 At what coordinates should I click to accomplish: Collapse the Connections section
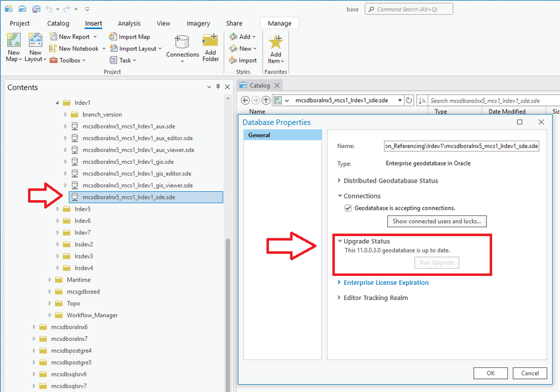tap(340, 196)
